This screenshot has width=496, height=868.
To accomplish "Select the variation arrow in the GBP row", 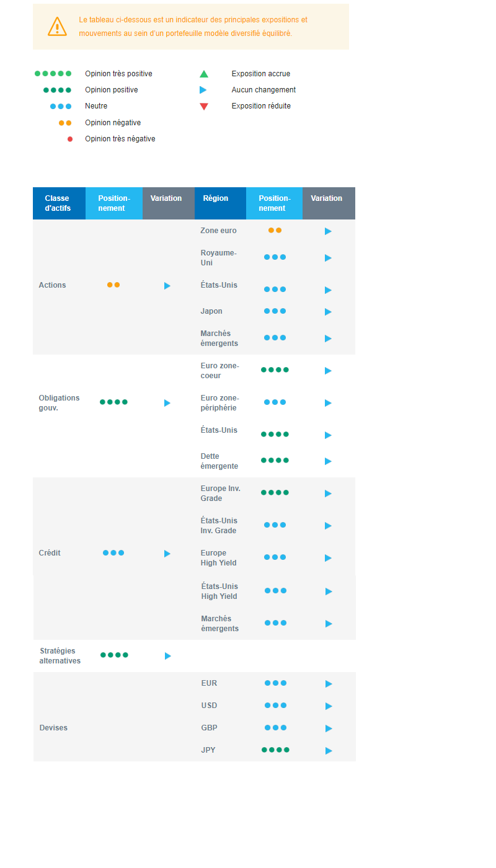I will tap(329, 728).
